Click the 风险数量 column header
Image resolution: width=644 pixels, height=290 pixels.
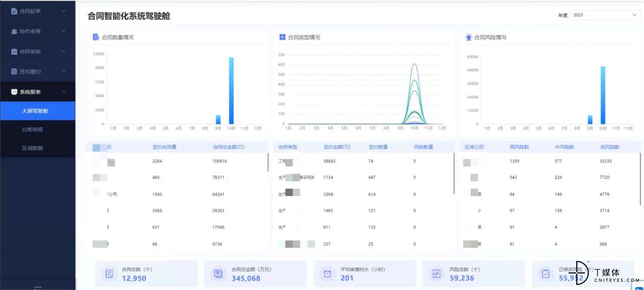[x=423, y=147]
